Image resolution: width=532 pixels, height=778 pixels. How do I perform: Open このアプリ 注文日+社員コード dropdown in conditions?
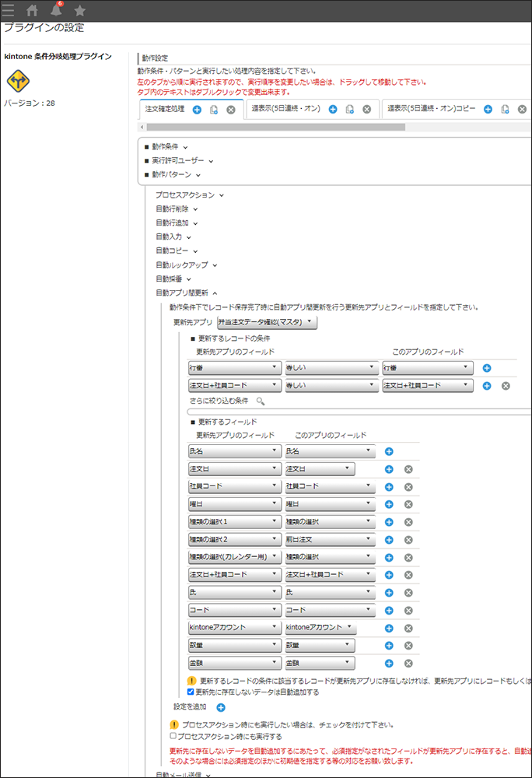[x=427, y=386]
